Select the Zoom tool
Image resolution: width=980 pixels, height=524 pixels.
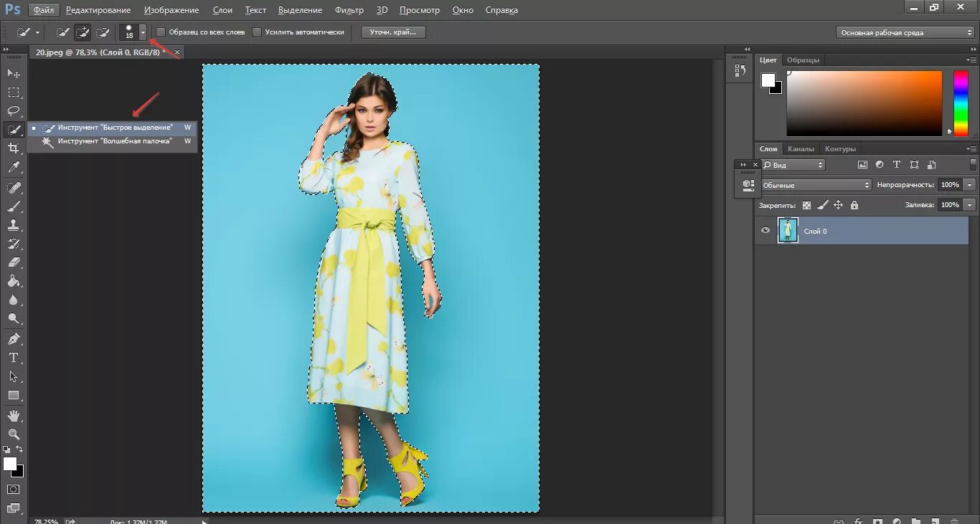(13, 434)
